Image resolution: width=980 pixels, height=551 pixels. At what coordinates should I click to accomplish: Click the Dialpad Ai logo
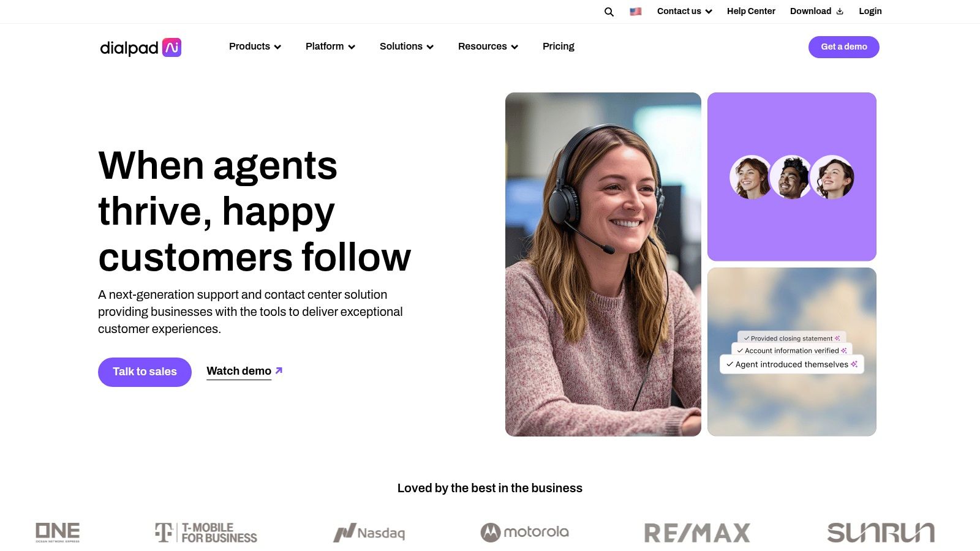[141, 47]
